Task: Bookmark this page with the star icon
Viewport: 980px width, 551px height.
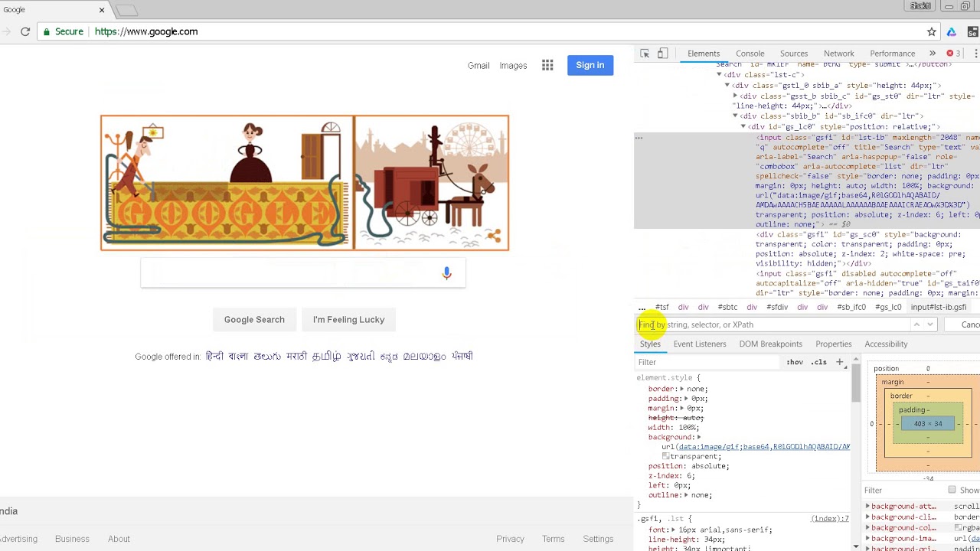Action: click(x=932, y=31)
